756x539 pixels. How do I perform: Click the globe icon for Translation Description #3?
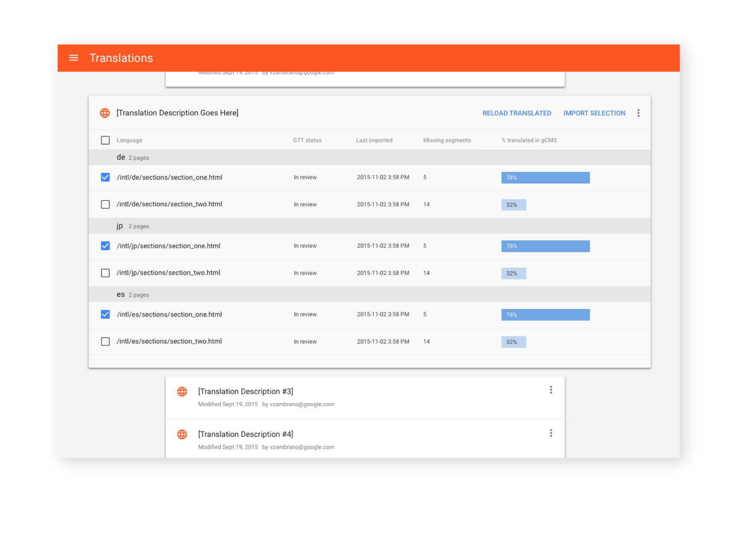(182, 391)
